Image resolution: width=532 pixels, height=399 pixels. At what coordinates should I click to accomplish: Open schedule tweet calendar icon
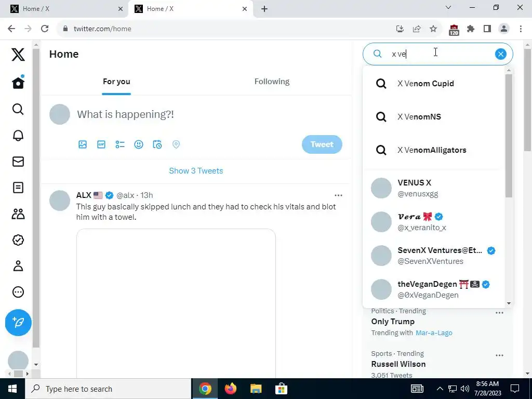click(x=157, y=144)
